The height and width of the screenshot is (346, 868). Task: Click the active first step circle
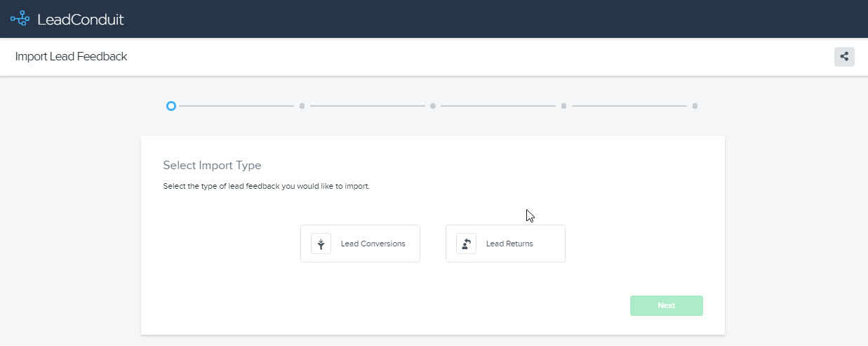tap(171, 106)
